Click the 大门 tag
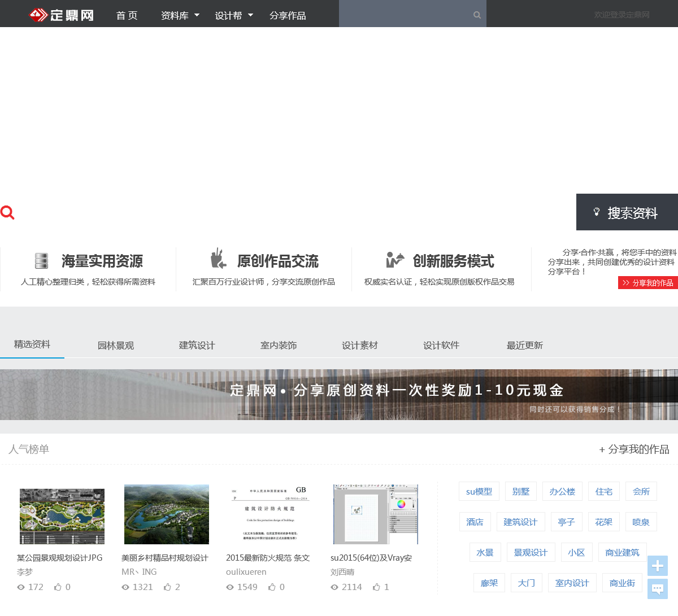Image resolution: width=678 pixels, height=616 pixels. click(x=527, y=583)
